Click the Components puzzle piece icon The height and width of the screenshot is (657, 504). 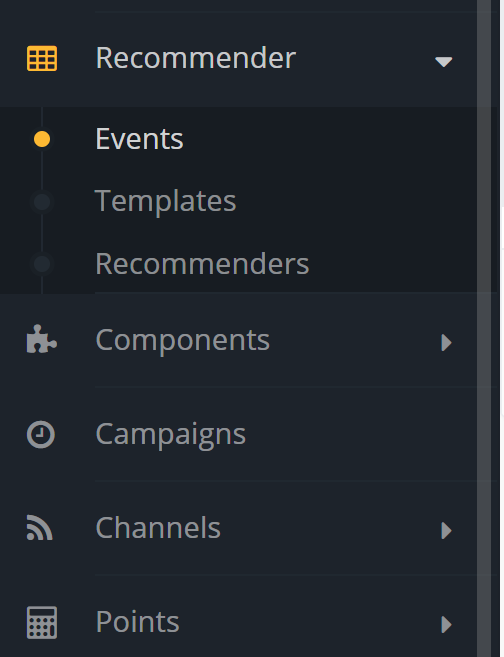[42, 339]
